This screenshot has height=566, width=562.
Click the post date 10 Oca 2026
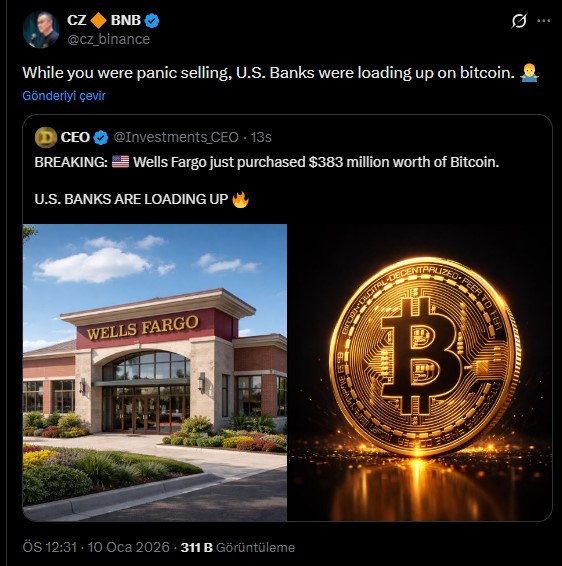[x=128, y=547]
